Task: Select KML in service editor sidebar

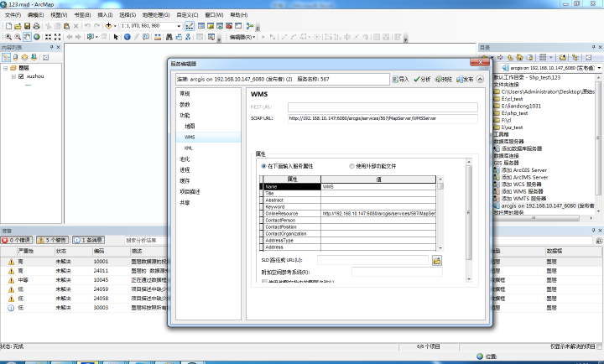Action: (x=189, y=148)
